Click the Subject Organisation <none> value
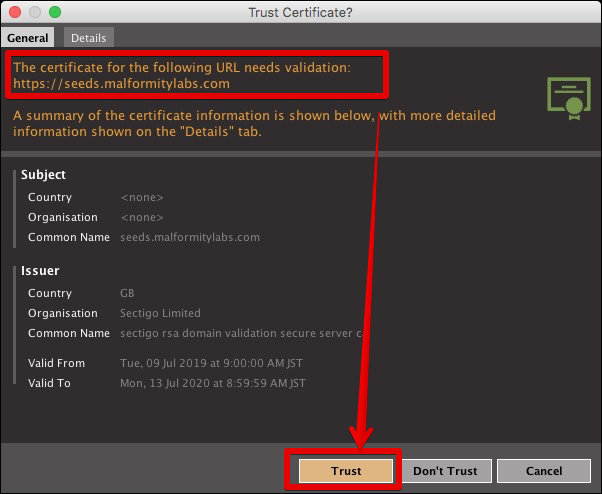 (x=142, y=217)
